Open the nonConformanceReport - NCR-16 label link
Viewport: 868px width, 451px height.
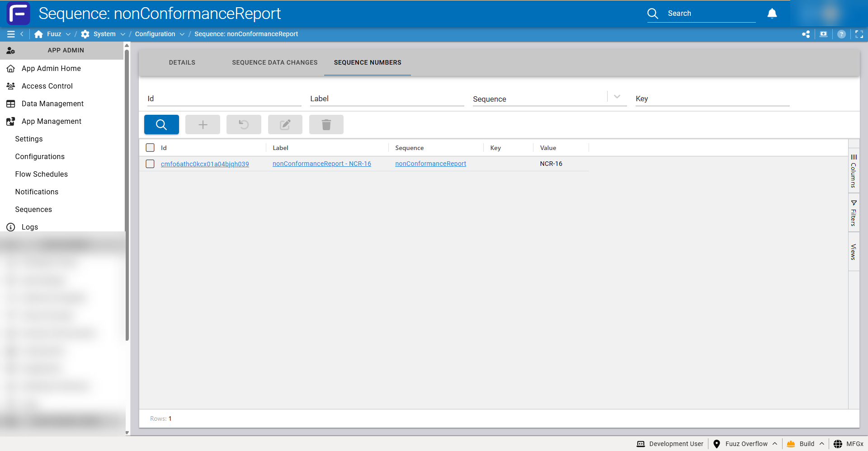[x=322, y=164]
